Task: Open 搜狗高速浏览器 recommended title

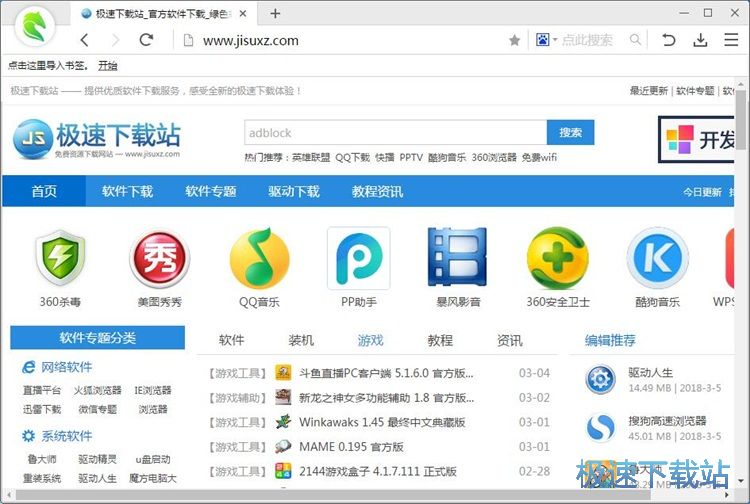Action: [667, 421]
